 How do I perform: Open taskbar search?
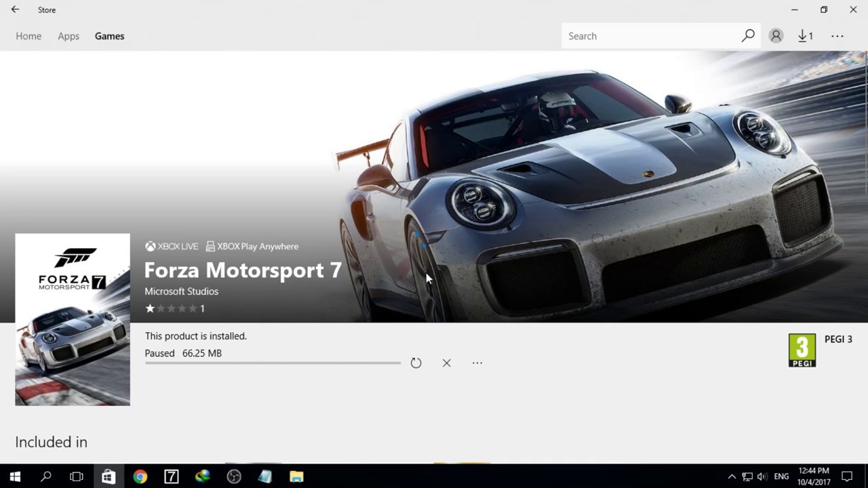(x=46, y=476)
